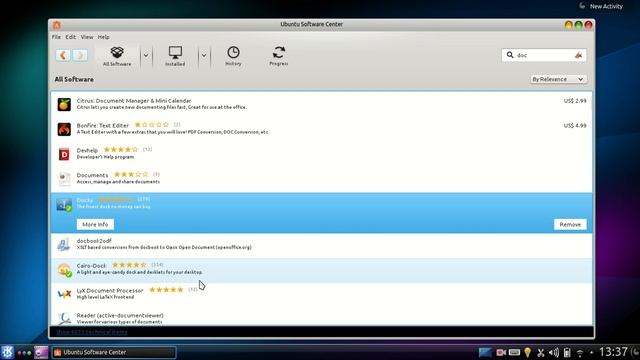Select Reader (active-documentviewer) entry
This screenshot has width=640, height=360.
pyautogui.click(x=322, y=317)
